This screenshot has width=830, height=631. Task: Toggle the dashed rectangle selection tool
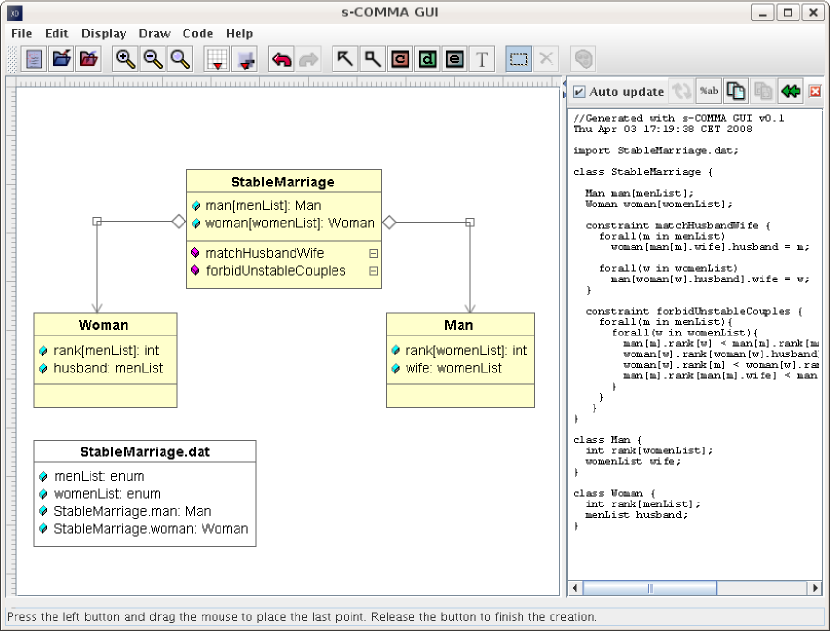[x=518, y=59]
